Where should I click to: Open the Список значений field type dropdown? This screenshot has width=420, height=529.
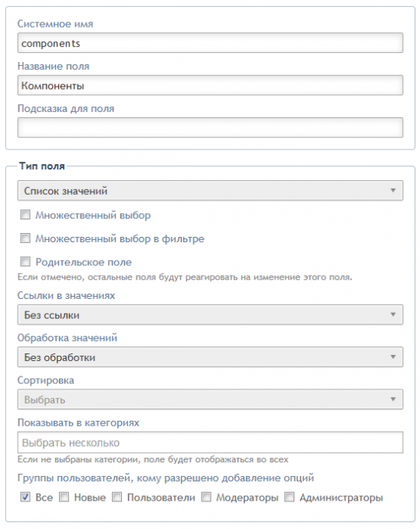210,191
